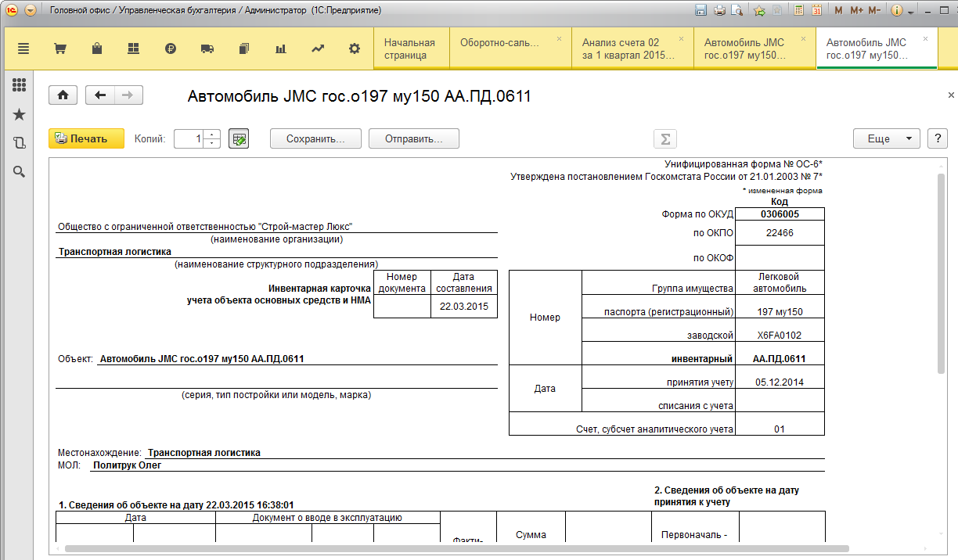Image resolution: width=958 pixels, height=560 pixels.
Task: Select the date cell 22.03.2015
Action: coord(464,307)
